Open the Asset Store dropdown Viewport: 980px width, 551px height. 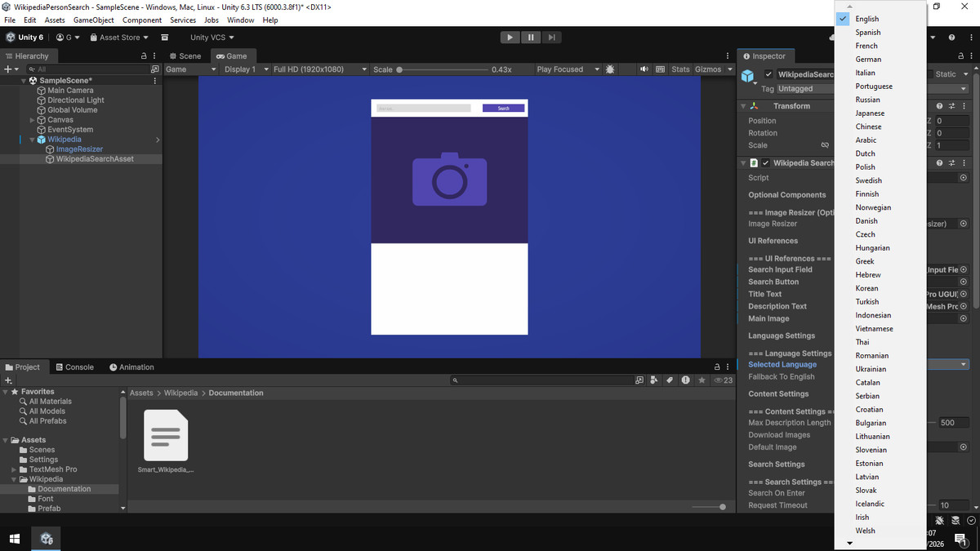119,37
